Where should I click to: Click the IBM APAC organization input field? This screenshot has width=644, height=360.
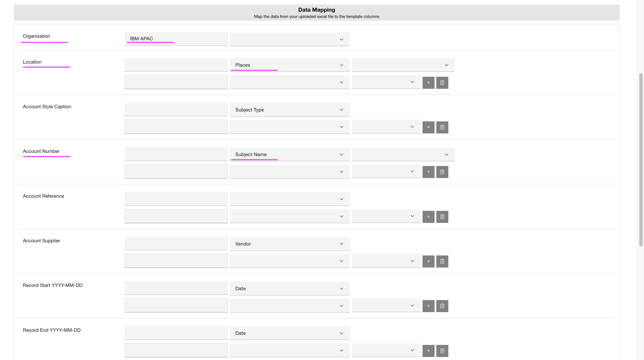click(x=176, y=39)
